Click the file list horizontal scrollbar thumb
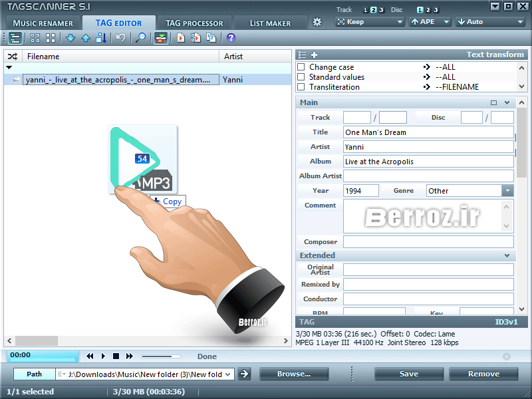 tap(37, 340)
